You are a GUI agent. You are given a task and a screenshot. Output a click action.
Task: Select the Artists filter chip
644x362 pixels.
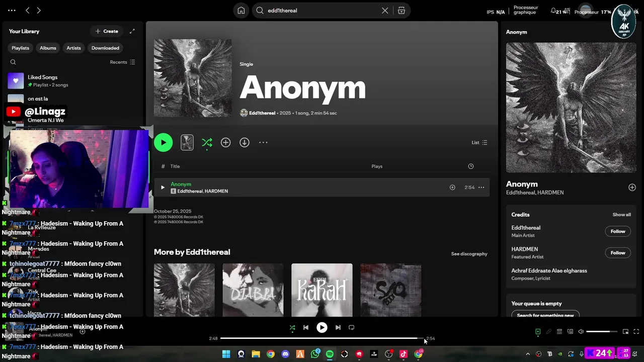coord(73,48)
